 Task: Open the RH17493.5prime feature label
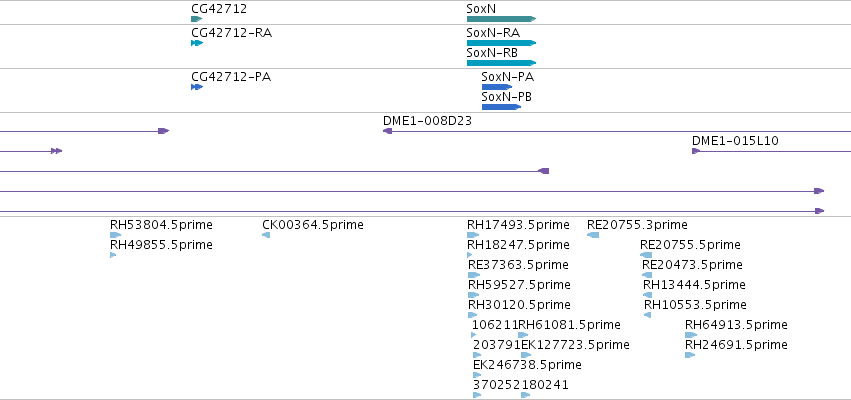tap(518, 225)
